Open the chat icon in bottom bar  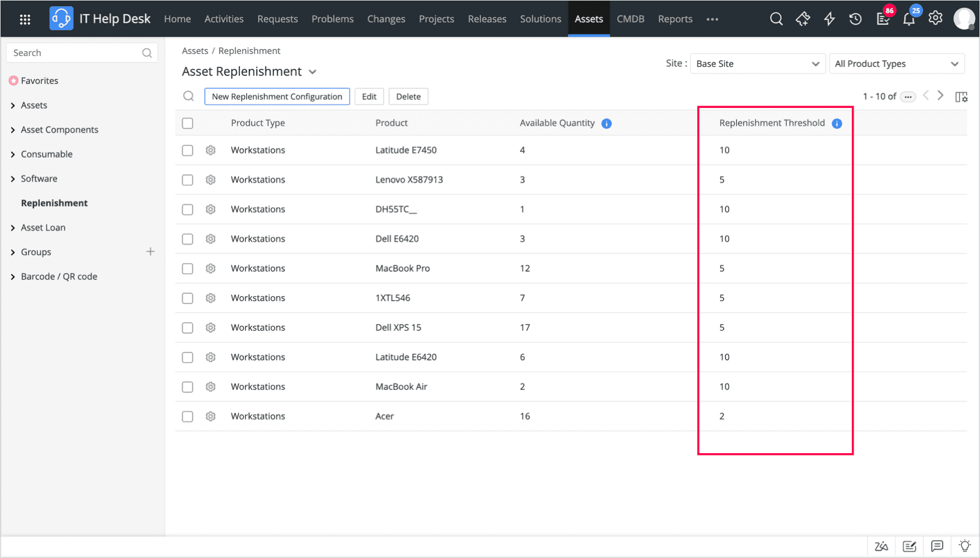(x=936, y=546)
